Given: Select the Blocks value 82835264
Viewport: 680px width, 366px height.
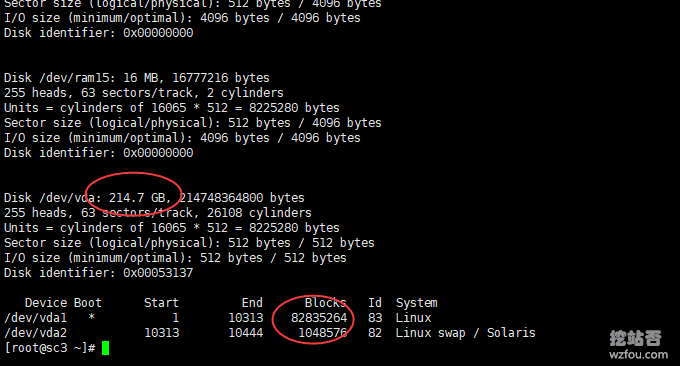Looking at the screenshot, I should point(319,318).
